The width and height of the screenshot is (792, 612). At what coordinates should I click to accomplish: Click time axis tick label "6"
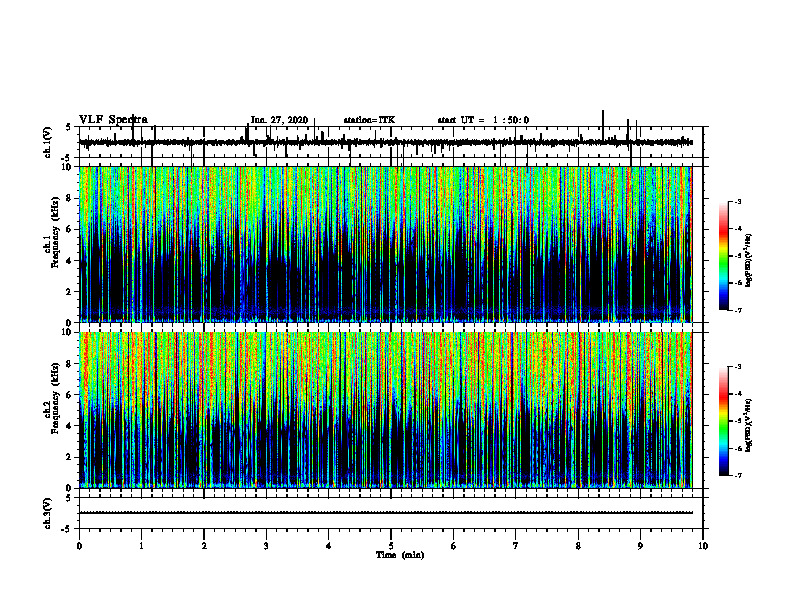[x=454, y=546]
